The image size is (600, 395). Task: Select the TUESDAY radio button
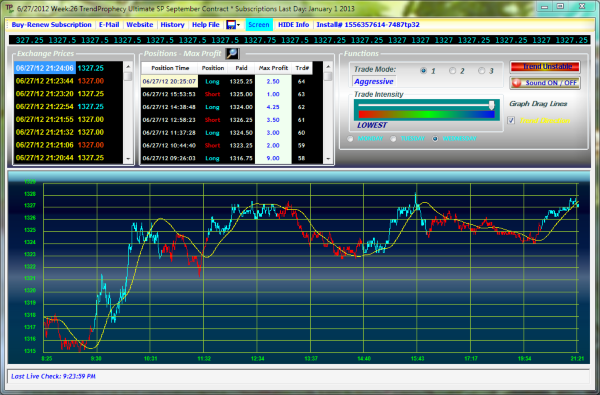point(393,139)
